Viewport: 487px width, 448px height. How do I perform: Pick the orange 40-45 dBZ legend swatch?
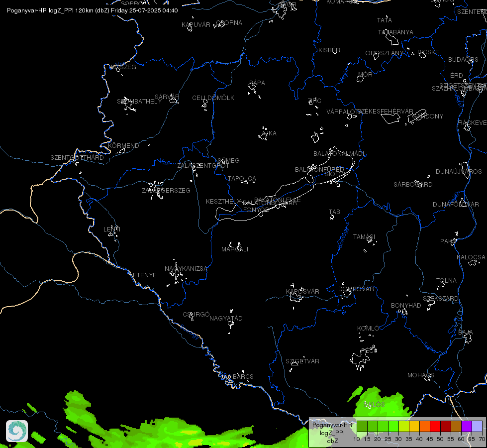tap(425, 426)
